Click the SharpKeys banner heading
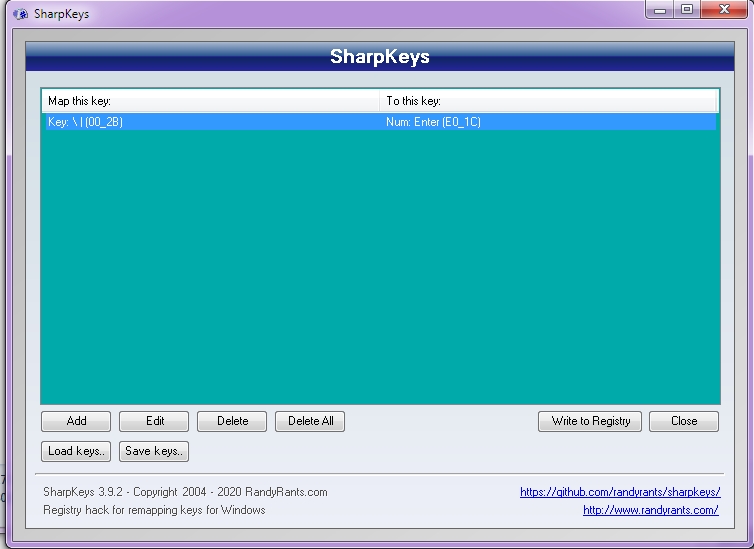Screen dimensions: 754x549 point(380,56)
